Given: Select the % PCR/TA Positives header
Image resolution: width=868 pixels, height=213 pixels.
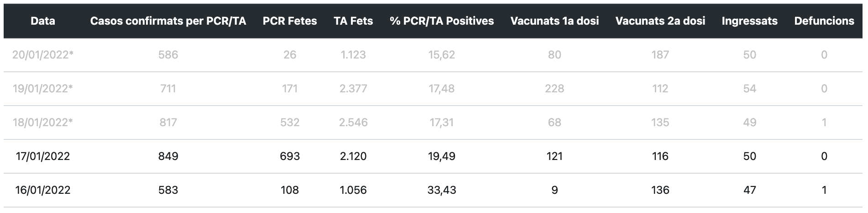Looking at the screenshot, I should click(x=442, y=21).
